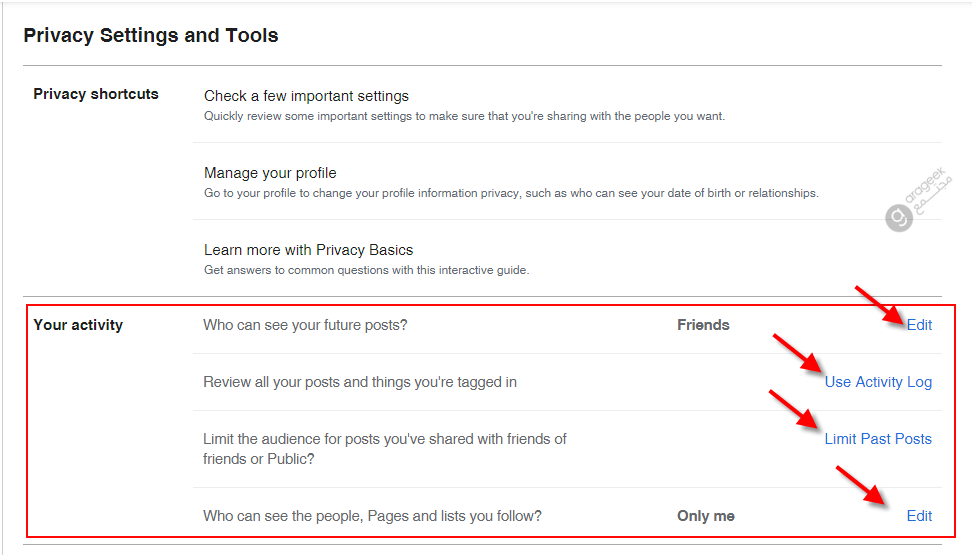Select the 'Your activity' section heading

coord(78,325)
